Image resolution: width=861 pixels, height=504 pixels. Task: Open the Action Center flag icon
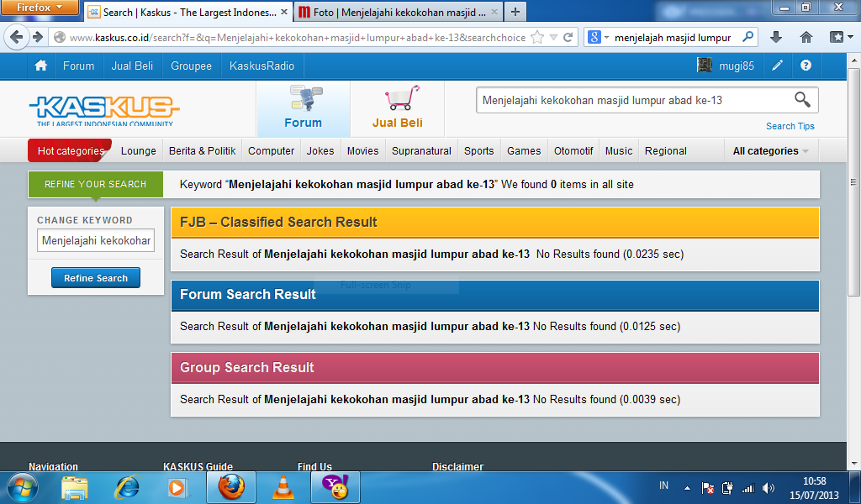pyautogui.click(x=708, y=488)
